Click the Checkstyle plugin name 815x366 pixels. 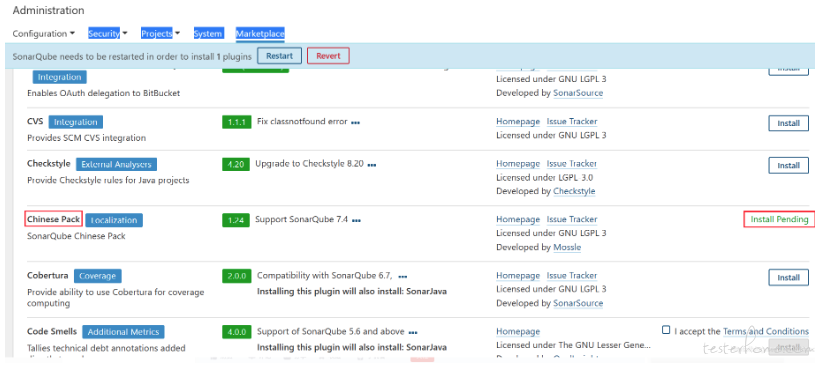48,164
